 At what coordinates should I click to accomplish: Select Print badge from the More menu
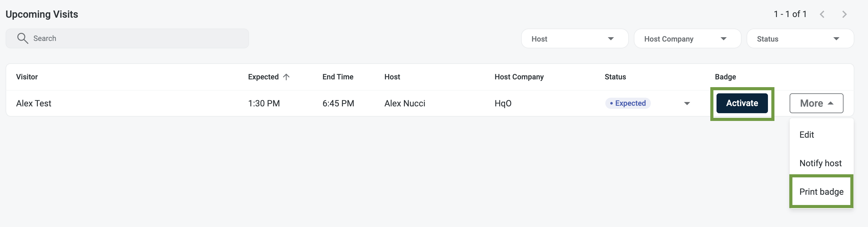point(821,192)
